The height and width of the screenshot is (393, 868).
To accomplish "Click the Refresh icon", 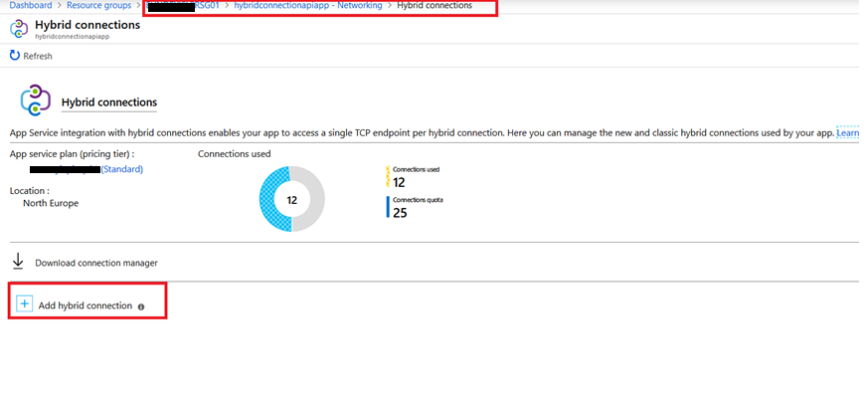I will point(15,56).
